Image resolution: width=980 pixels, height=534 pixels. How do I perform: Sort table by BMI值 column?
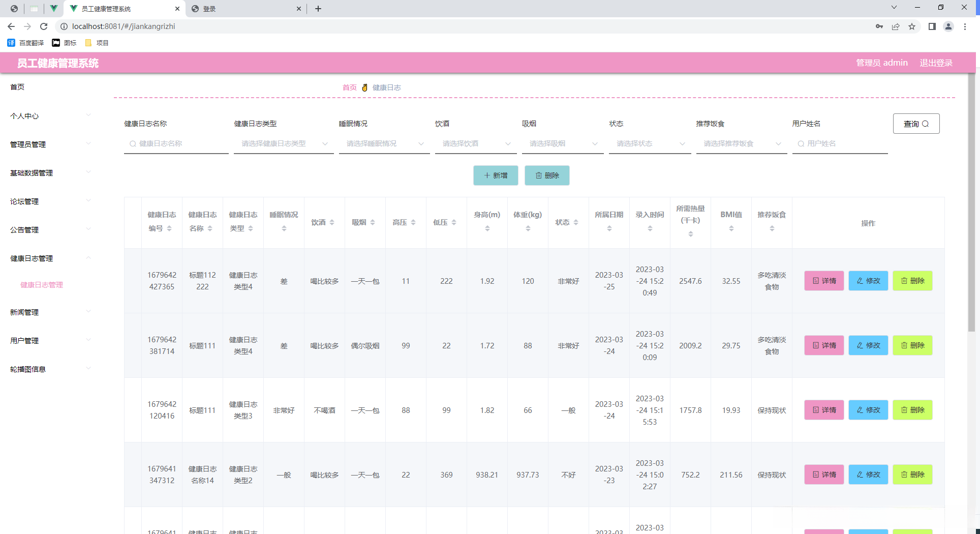[x=731, y=228]
